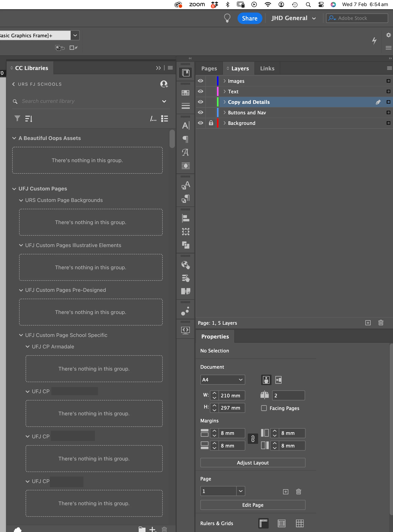This screenshot has width=393, height=532.
Task: Open the Stroke panel icon
Action: coord(186,106)
